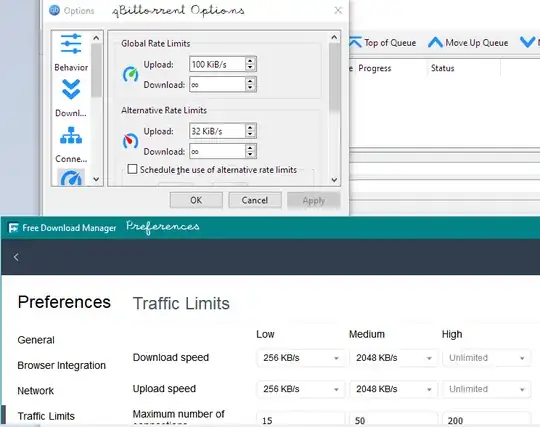This screenshot has height=427, width=540.
Task: Click the move-down arrow in qBittorrent toolbar
Action: 527,42
